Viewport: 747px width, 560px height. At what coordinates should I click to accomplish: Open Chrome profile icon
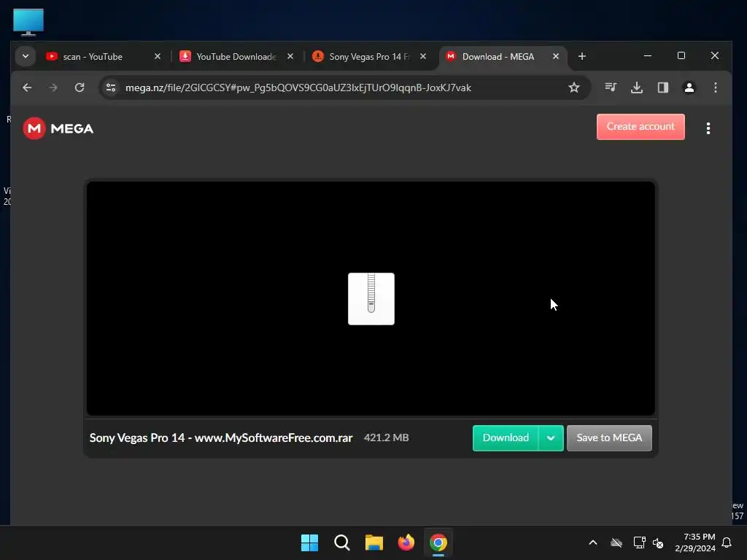(689, 87)
